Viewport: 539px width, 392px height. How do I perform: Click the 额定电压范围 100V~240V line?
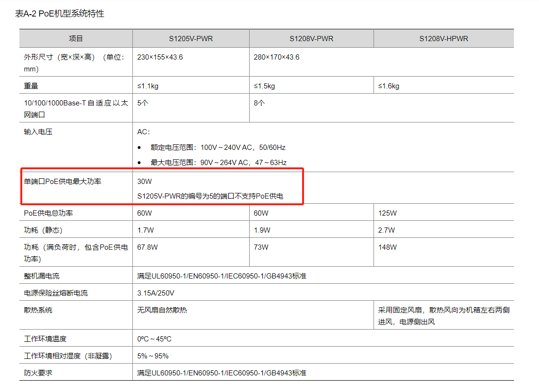(218, 148)
